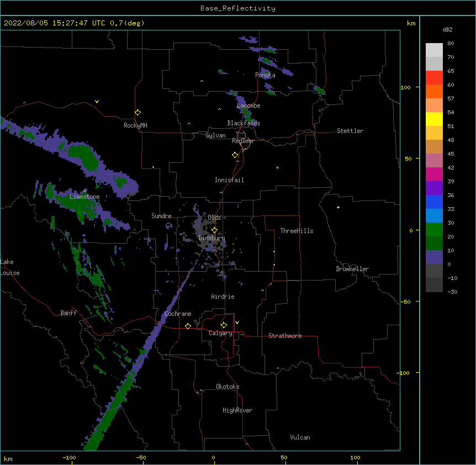
Task: Click the white plus marker north of Drumheller
Action: pos(338,207)
